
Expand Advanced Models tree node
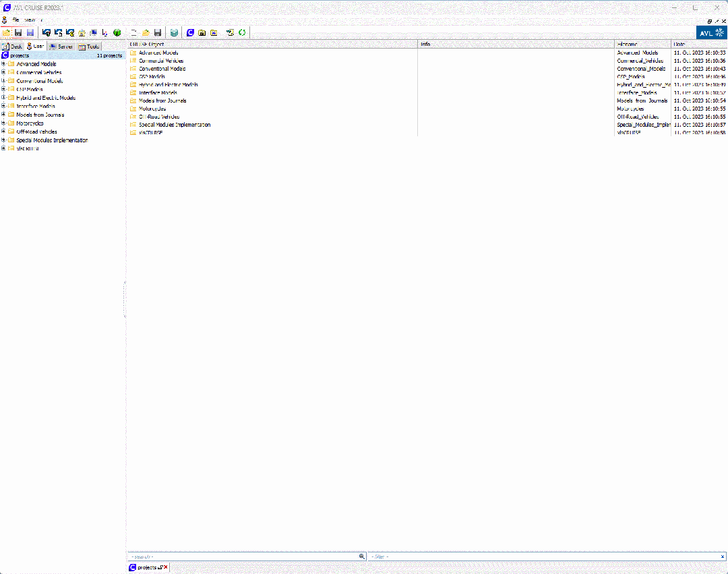(x=4, y=64)
